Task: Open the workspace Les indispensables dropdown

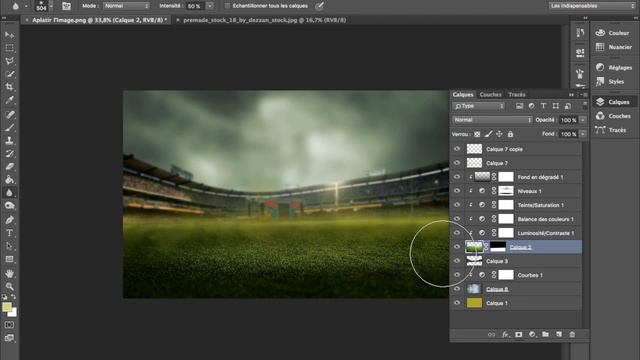Action: [592, 6]
